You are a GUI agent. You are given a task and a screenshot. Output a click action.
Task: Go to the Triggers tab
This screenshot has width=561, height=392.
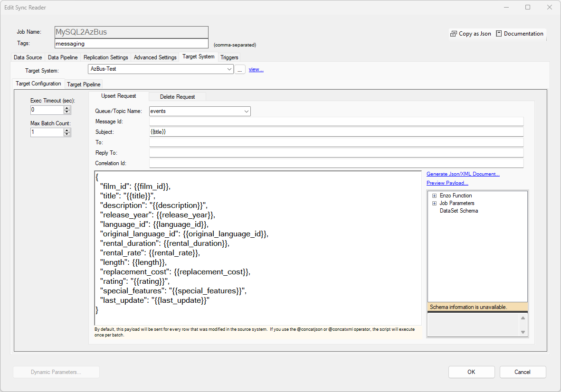click(229, 57)
